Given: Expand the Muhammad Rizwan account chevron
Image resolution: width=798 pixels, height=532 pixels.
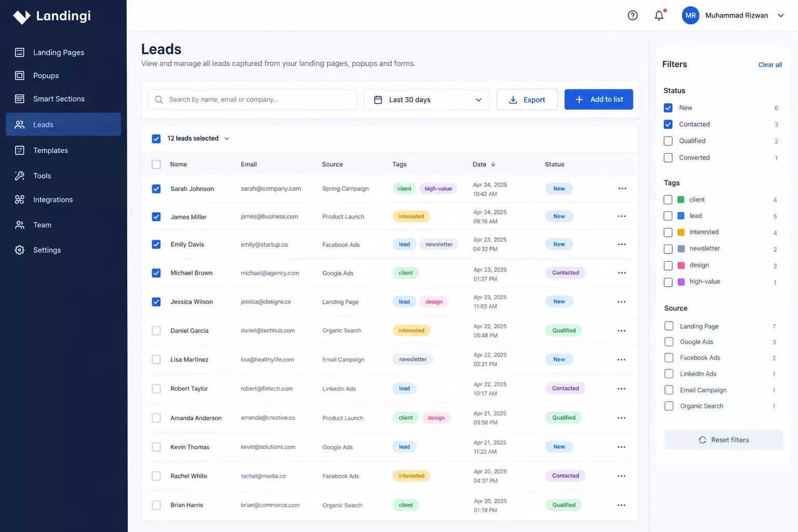Looking at the screenshot, I should click(x=780, y=16).
